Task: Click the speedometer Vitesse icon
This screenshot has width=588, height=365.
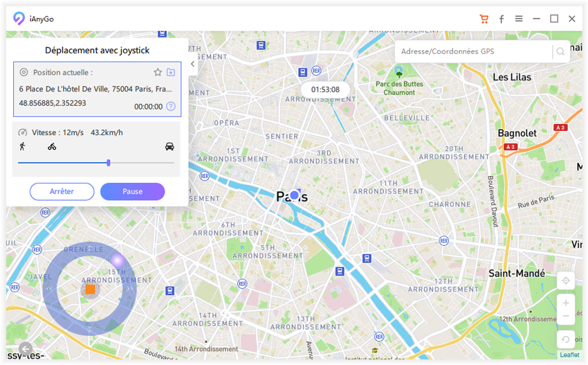Action: click(23, 132)
